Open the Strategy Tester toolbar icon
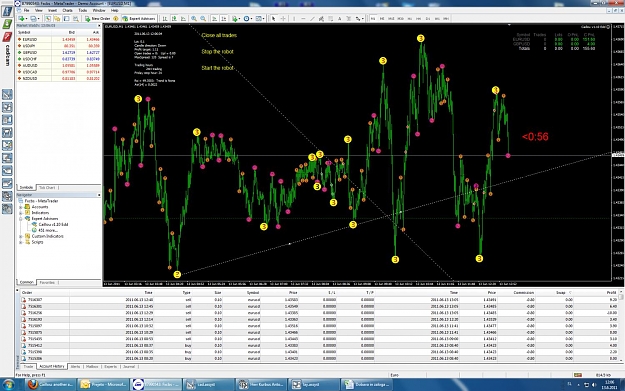625x391 pixels. 75,19
